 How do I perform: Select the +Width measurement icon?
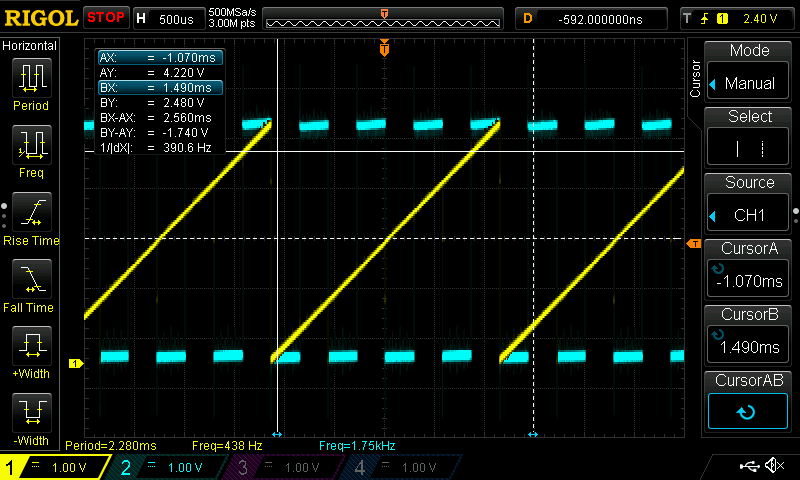pos(31,353)
